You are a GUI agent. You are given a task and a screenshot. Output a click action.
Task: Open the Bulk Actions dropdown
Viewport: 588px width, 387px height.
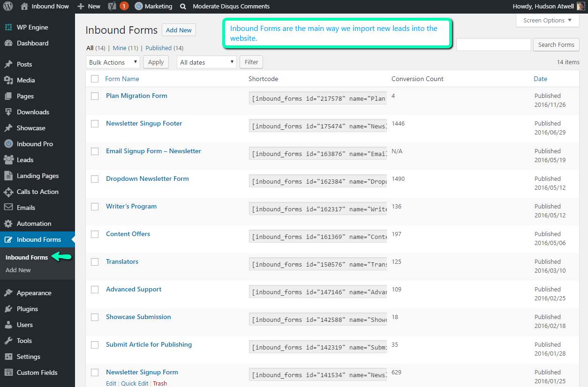(113, 62)
